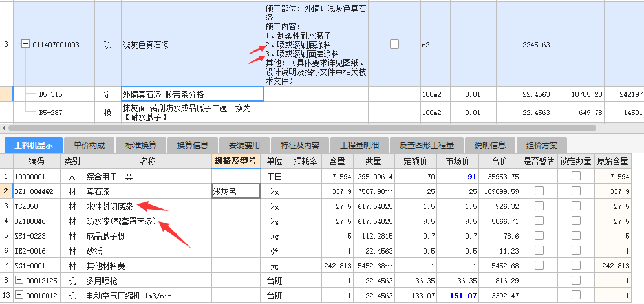Viewport: 644px width, 304px height.
Task: Click the 是否暂估 column header
Action: [x=539, y=161]
